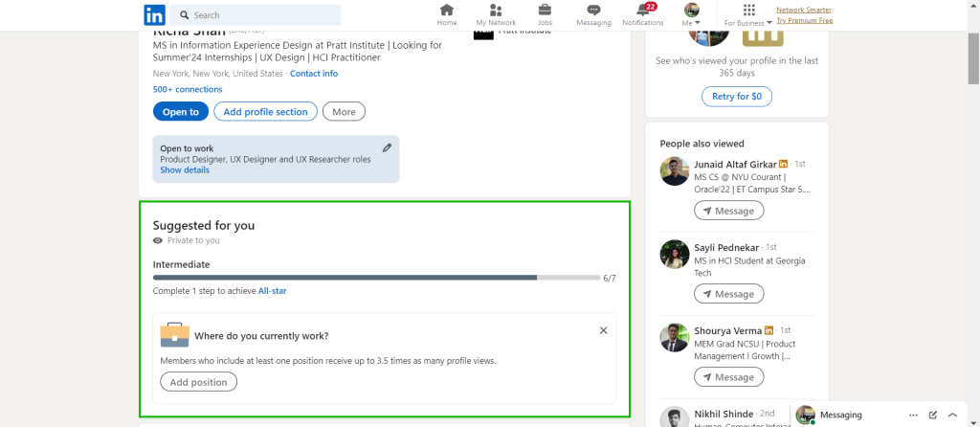The height and width of the screenshot is (427, 980).
Task: Click the Search input field
Action: coord(256,15)
